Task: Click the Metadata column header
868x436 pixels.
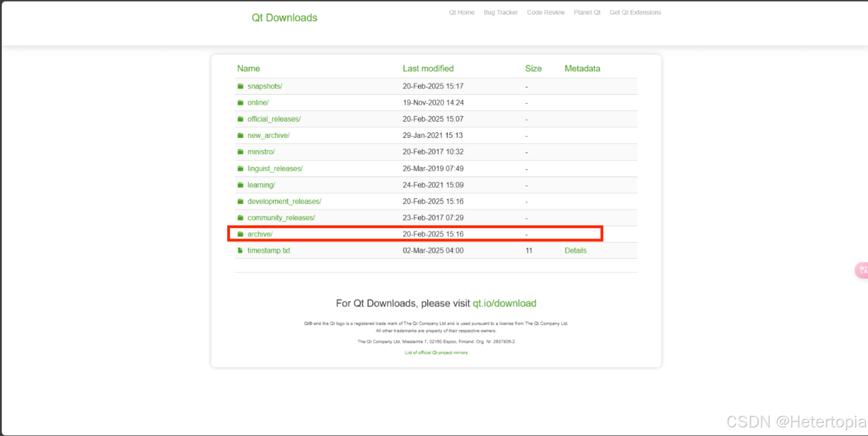Action: 582,69
